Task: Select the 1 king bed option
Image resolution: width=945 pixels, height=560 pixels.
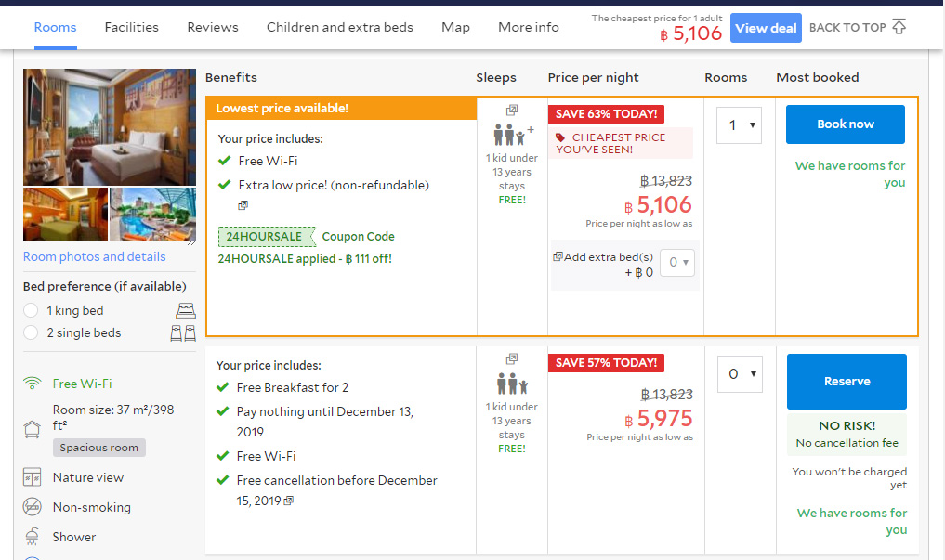Action: (x=32, y=310)
